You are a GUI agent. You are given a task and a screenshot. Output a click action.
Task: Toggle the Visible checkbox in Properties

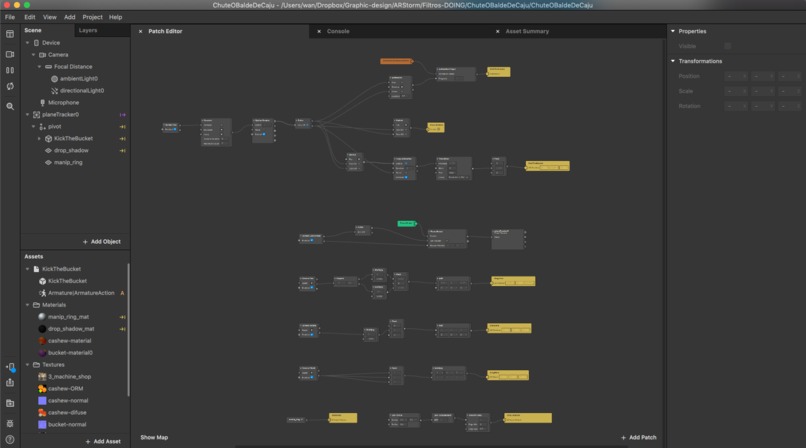click(727, 46)
